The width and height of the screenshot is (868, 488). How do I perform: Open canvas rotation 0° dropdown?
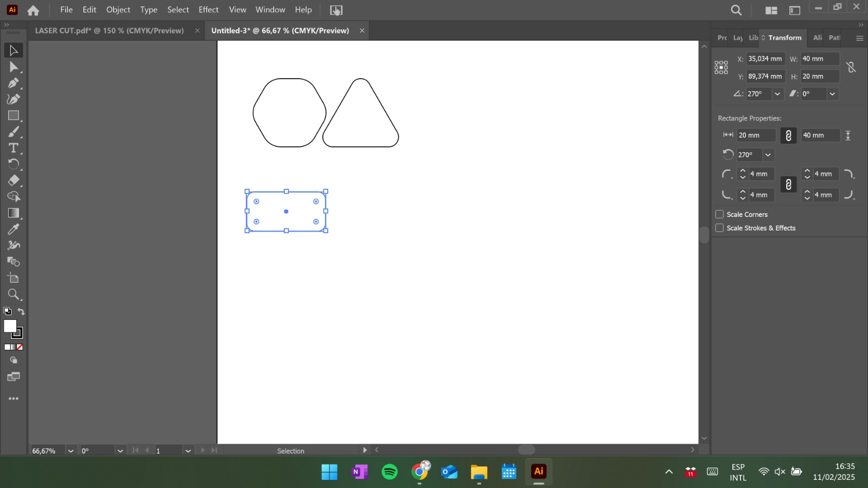(120, 451)
